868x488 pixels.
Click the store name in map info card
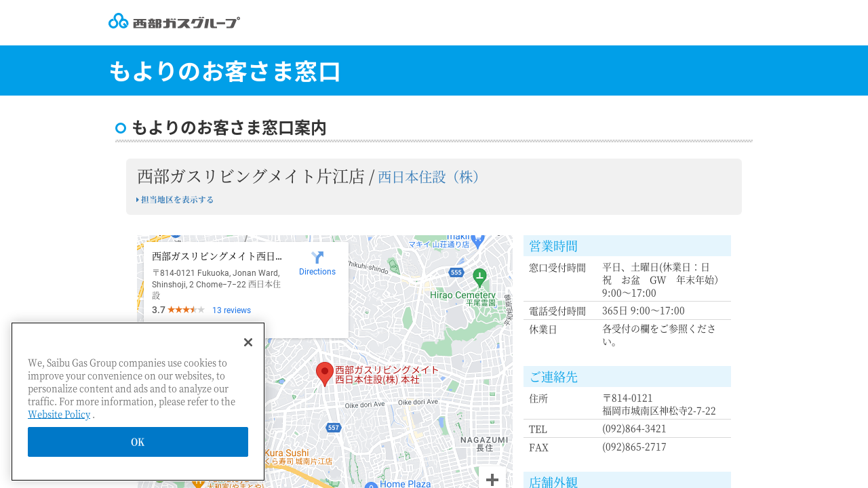point(216,256)
